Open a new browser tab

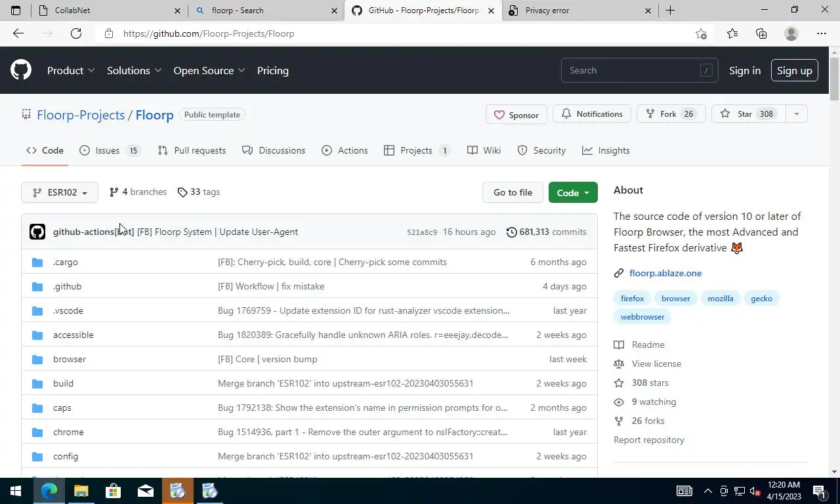tap(670, 10)
